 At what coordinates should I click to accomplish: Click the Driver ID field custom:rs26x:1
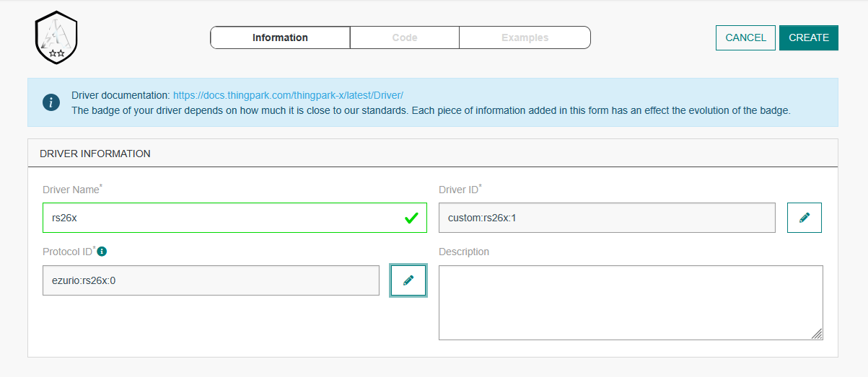pos(607,218)
